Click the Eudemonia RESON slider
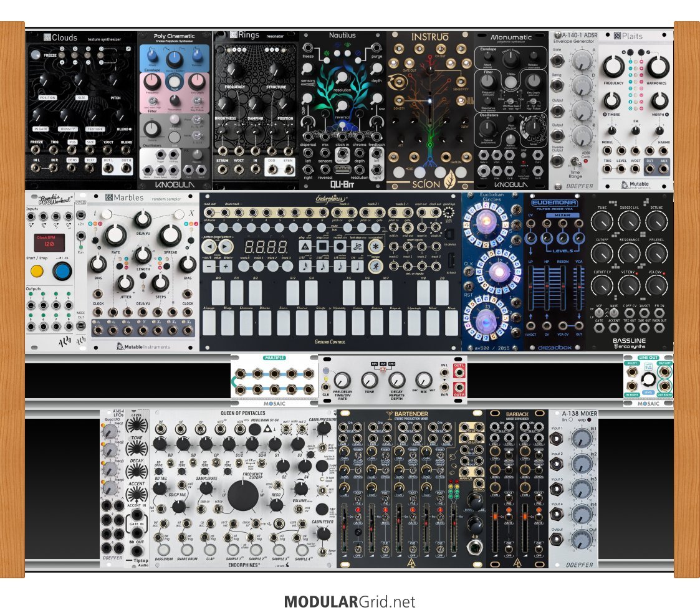The image size is (700, 615). pos(562,287)
